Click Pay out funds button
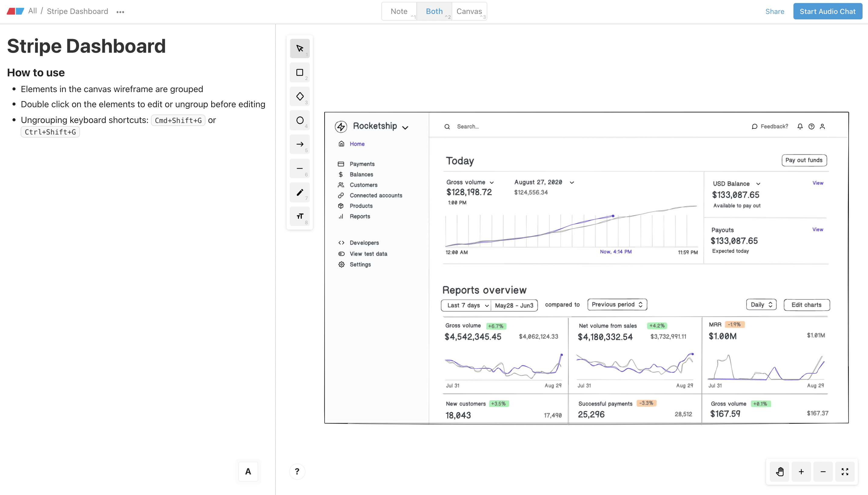The width and height of the screenshot is (868, 495). pyautogui.click(x=804, y=160)
